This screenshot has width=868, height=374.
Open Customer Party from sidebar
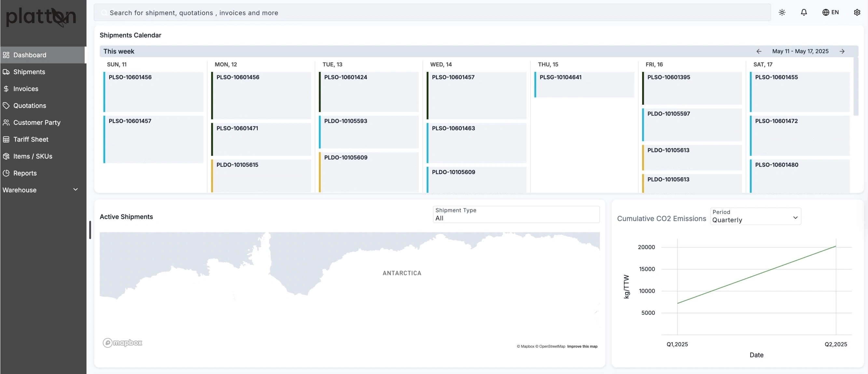(x=37, y=123)
